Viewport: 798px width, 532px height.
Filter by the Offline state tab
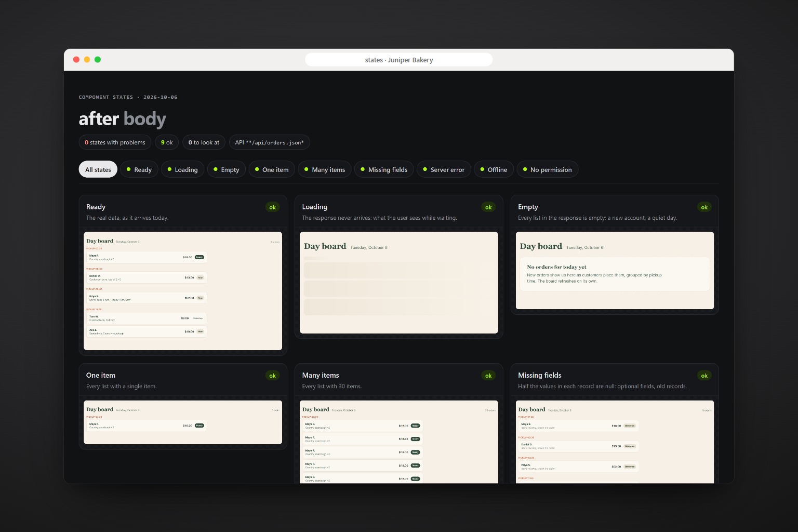pyautogui.click(x=494, y=169)
